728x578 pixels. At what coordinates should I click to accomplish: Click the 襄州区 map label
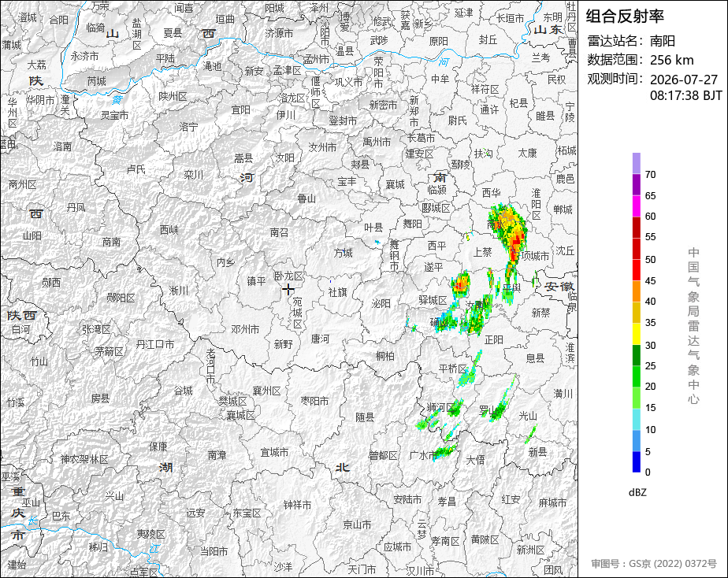266,391
